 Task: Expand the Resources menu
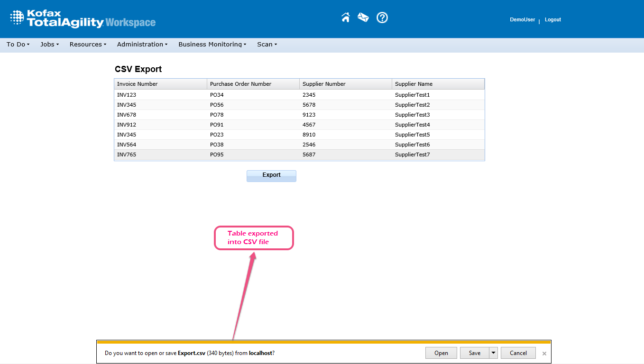pyautogui.click(x=88, y=45)
